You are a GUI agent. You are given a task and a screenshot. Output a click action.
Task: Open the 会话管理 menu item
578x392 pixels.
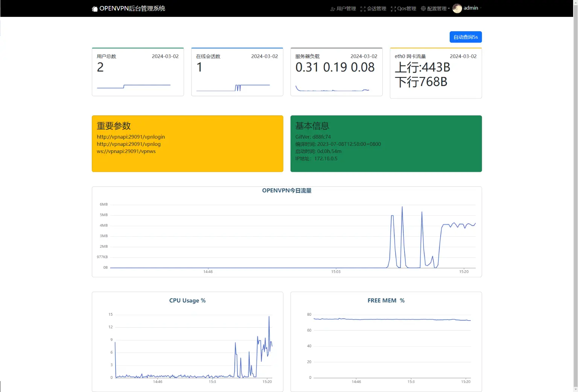[x=373, y=9]
